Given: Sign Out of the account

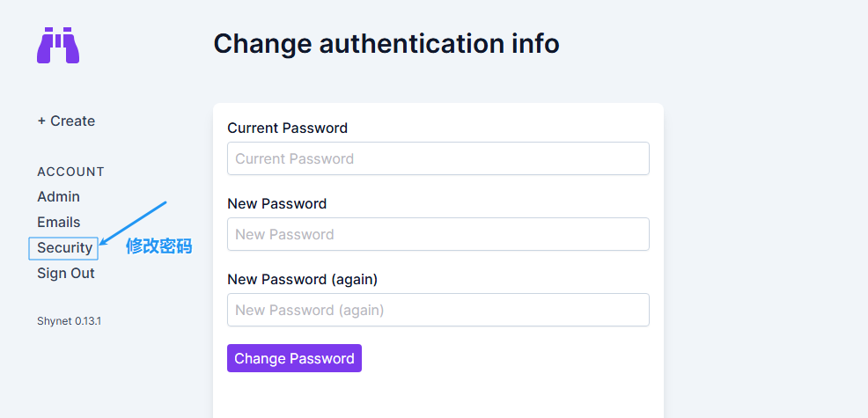Looking at the screenshot, I should click(66, 273).
